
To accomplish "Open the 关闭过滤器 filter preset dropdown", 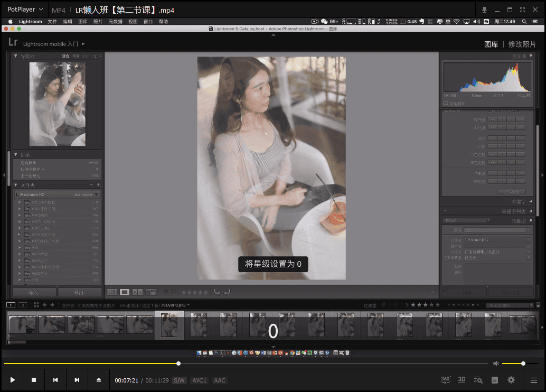I will pos(510,305).
